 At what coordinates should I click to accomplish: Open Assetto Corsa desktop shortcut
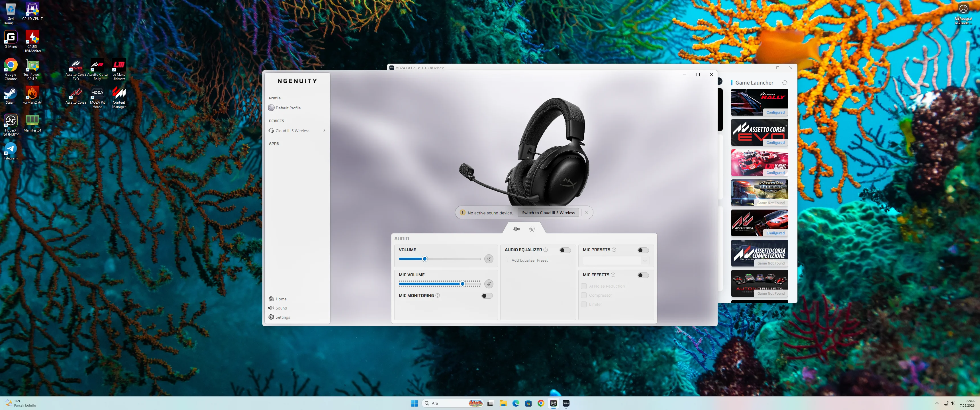click(76, 95)
